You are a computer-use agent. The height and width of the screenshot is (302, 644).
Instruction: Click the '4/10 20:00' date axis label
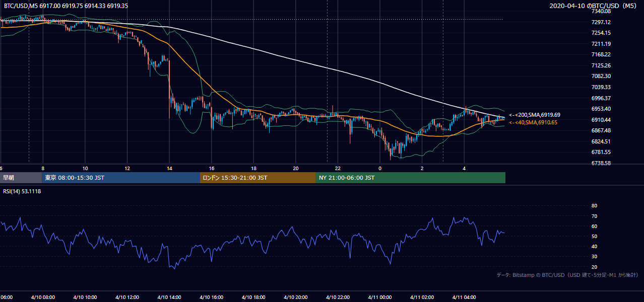coord(295,297)
